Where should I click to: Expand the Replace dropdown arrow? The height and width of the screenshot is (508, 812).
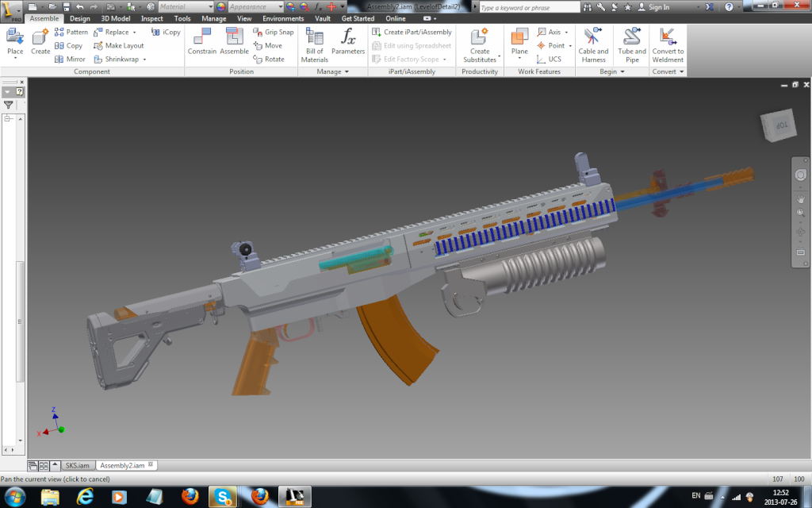click(x=134, y=32)
